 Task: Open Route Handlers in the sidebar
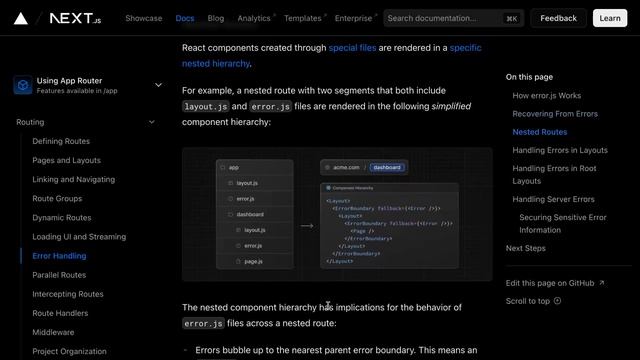pyautogui.click(x=60, y=313)
